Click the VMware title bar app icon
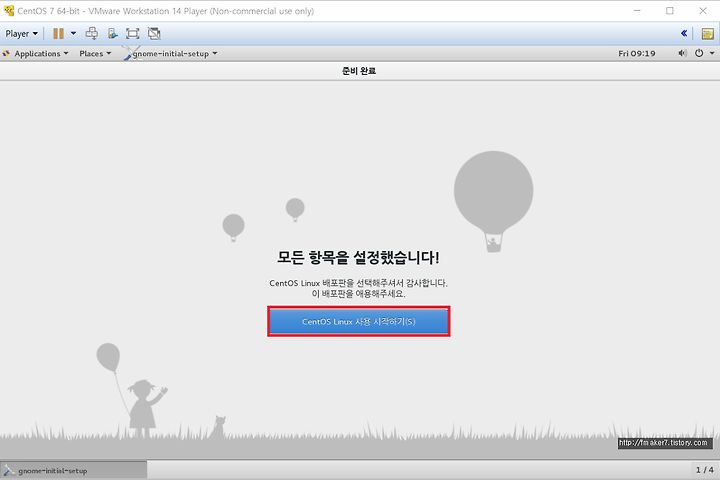Viewport: 720px width, 480px height. point(9,11)
